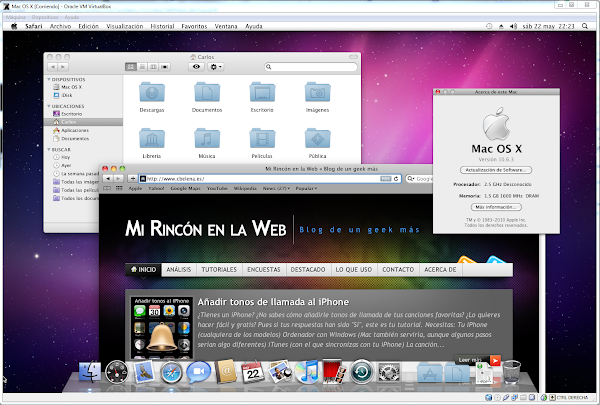
Task: Switch Finder to Cover Flow view
Action: [166, 66]
